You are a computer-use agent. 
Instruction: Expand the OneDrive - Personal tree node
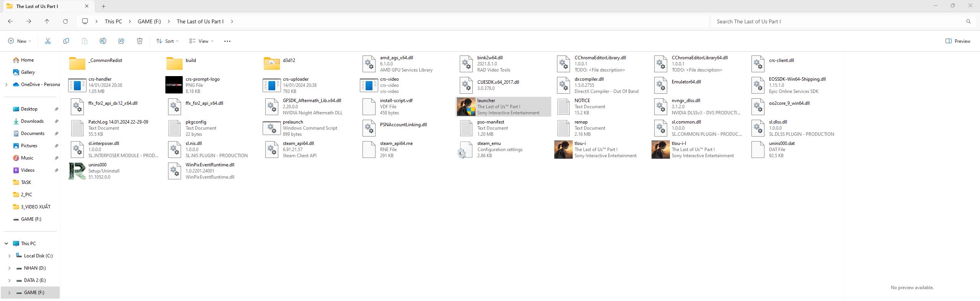[x=6, y=85]
